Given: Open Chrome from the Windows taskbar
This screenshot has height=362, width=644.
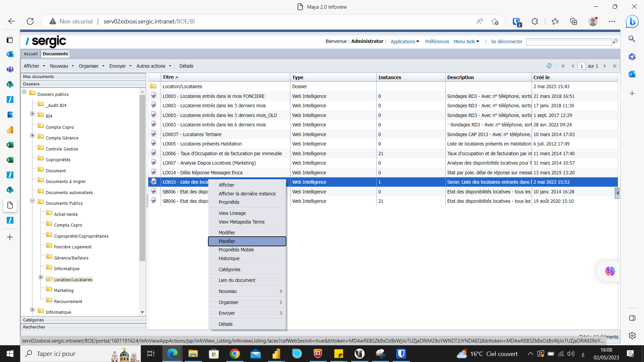Looking at the screenshot, I should 234,354.
